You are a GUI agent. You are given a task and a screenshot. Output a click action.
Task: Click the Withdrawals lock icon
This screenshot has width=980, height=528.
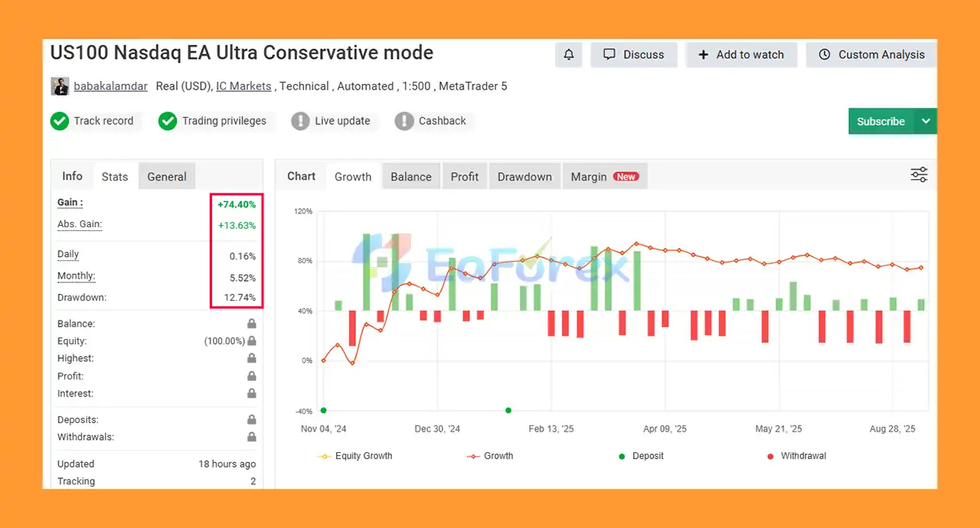click(x=251, y=437)
